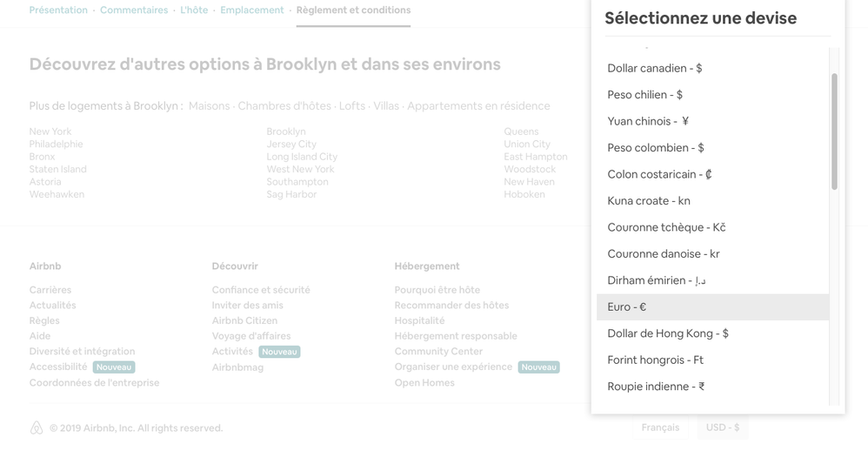
Task: Go to the Emplacement tab
Action: [251, 10]
